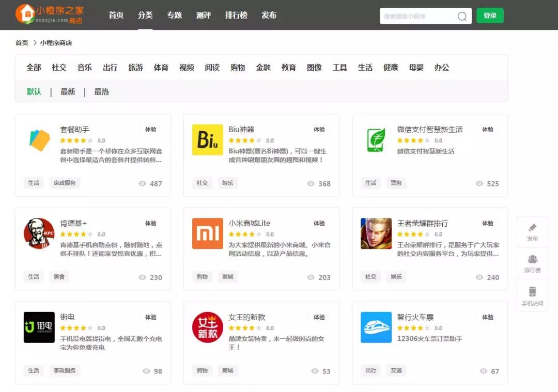Click 体验 button on 女王的新款 card

[x=319, y=317]
